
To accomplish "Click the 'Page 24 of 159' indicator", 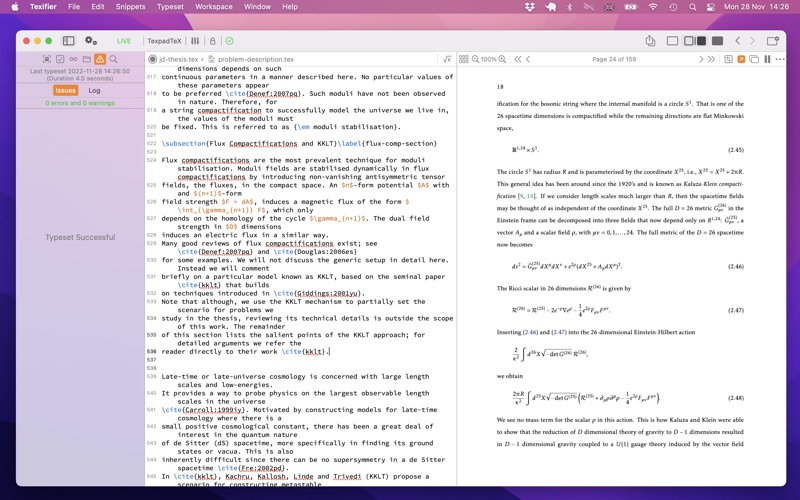I will (x=614, y=59).
